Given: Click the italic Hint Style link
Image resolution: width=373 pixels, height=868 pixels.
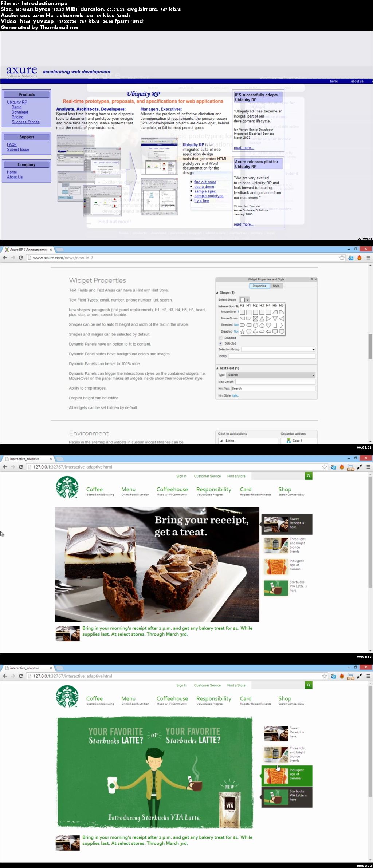Looking at the screenshot, I should click(235, 395).
